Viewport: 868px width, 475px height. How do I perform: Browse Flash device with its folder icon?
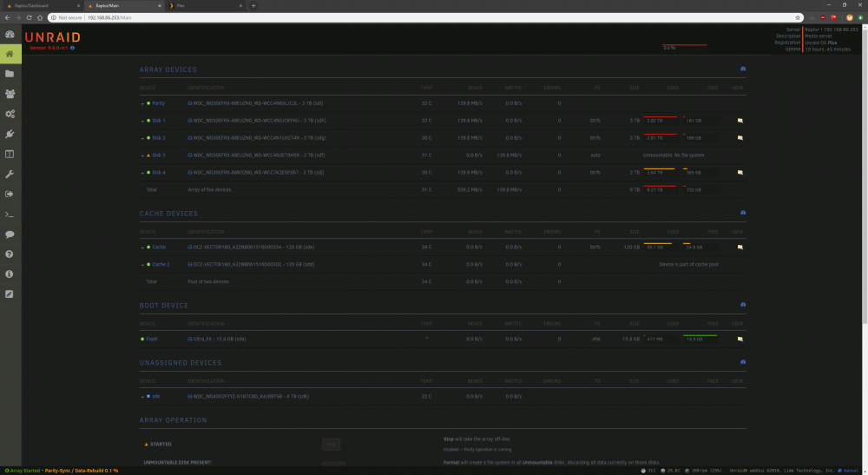(740, 339)
